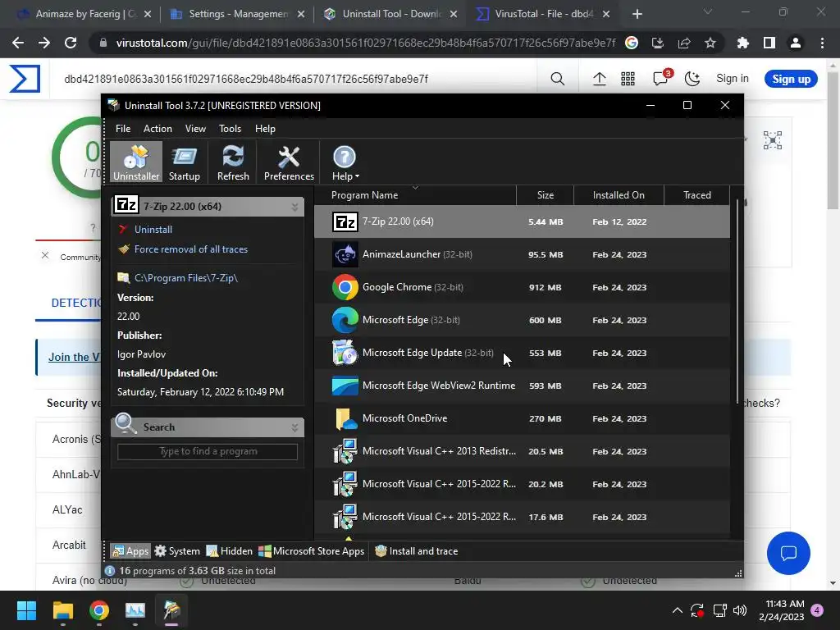Switch to the Hidden tab
840x630 pixels.
(230, 550)
